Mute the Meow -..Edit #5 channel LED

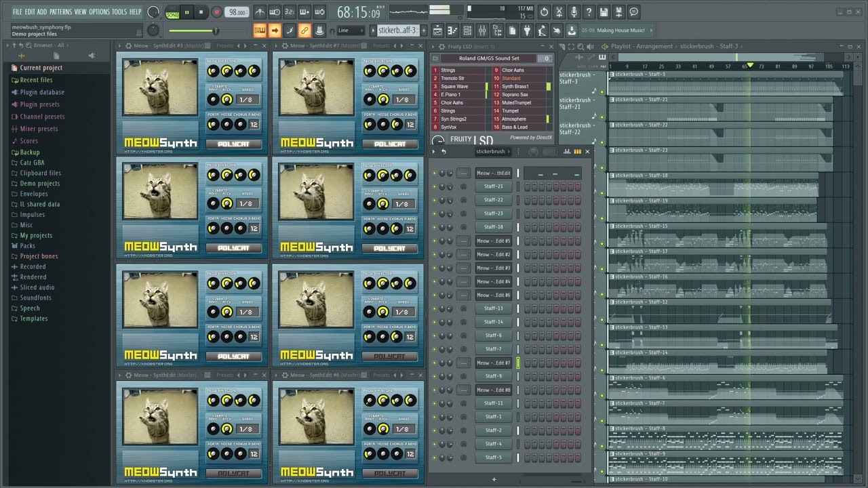click(435, 241)
